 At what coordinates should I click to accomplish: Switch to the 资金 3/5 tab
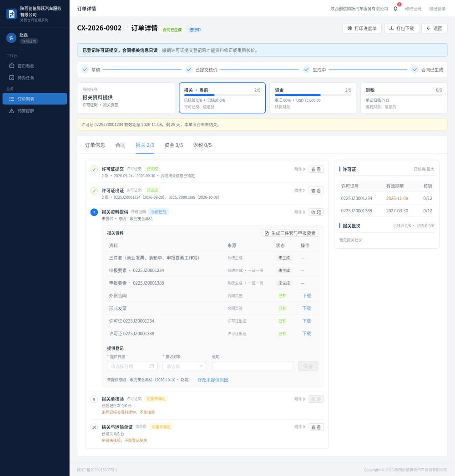(173, 145)
